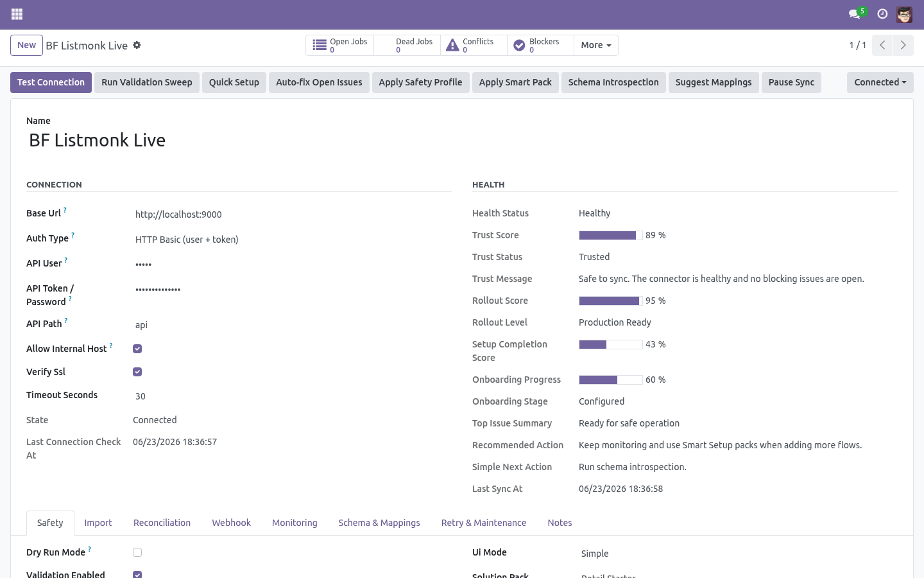This screenshot has width=924, height=578.
Task: Open the Auth Type selection field
Action: (292, 240)
